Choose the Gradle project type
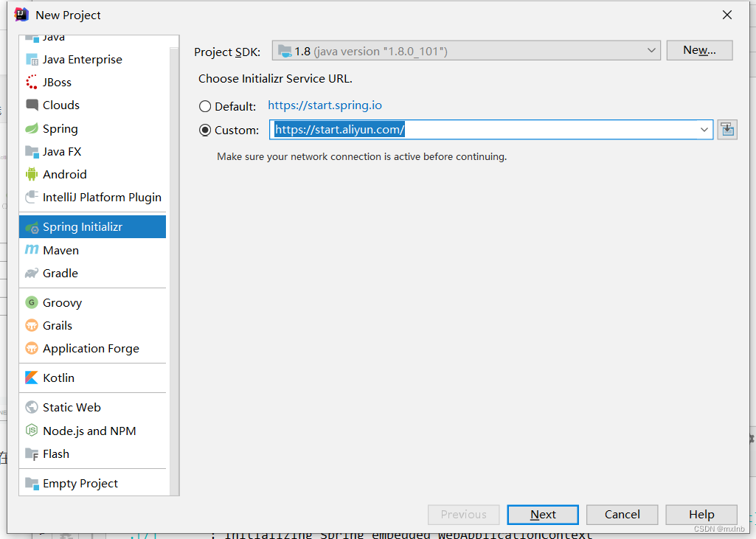Viewport: 756px width, 539px height. [x=93, y=273]
